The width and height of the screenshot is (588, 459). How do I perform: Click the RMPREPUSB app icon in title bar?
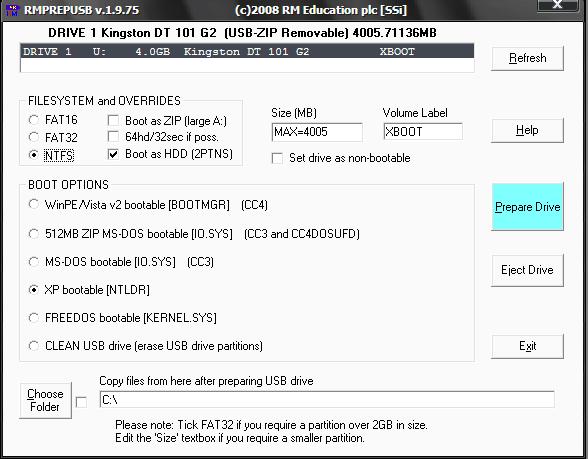coord(12,9)
